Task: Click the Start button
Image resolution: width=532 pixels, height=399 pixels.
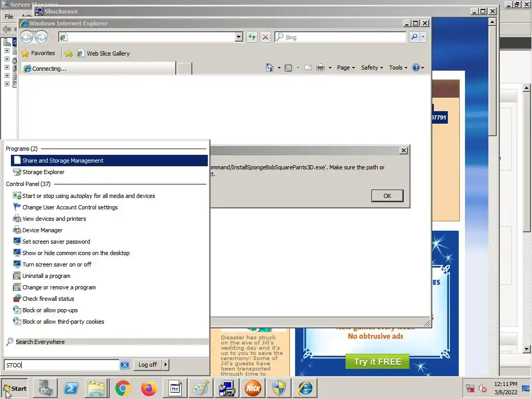Action: click(14, 389)
